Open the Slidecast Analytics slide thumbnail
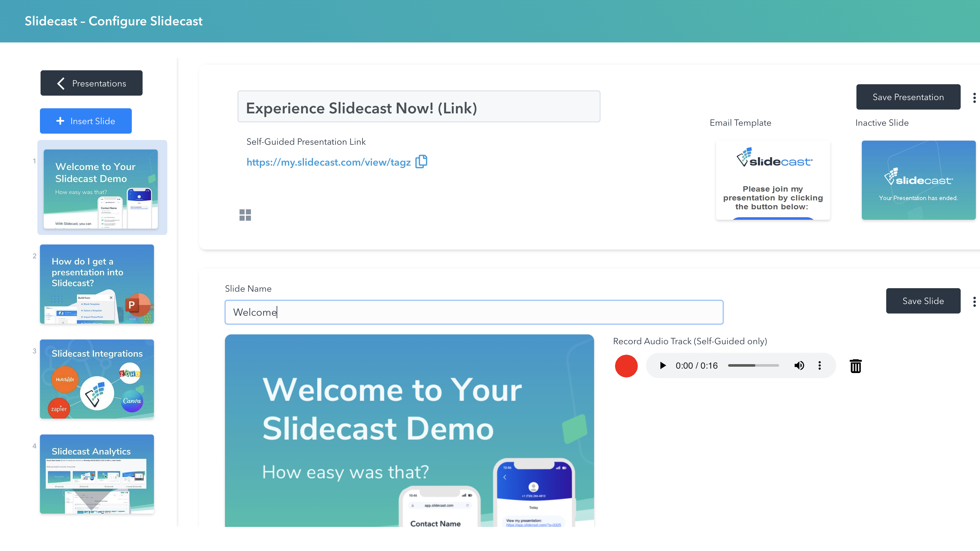980x551 pixels. click(97, 474)
